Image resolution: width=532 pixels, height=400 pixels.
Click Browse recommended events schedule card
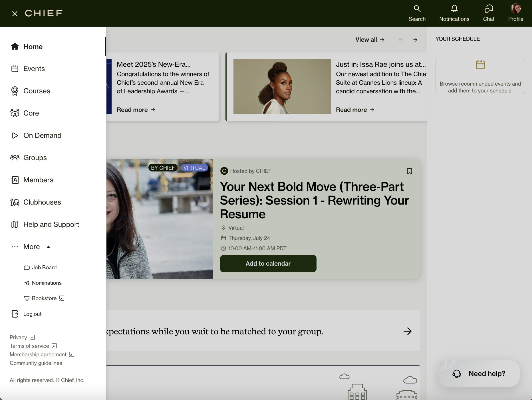tap(480, 76)
